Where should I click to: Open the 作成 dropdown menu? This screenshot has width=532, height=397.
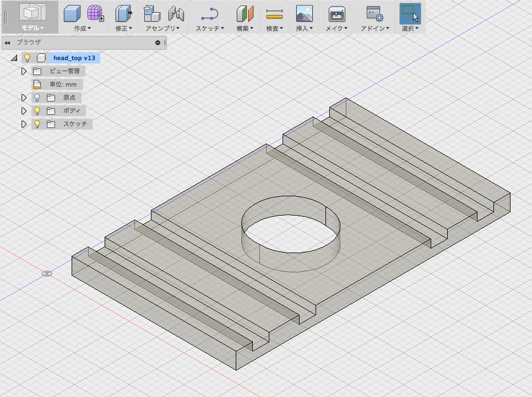point(83,29)
